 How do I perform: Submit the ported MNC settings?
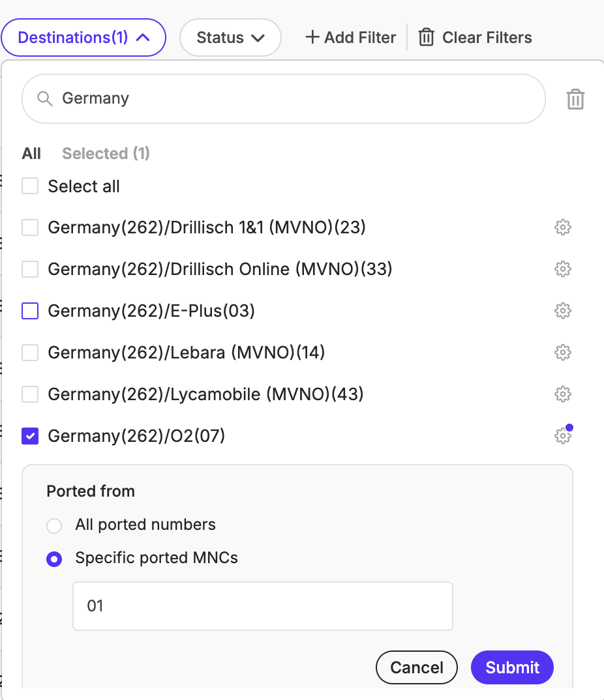pyautogui.click(x=511, y=667)
